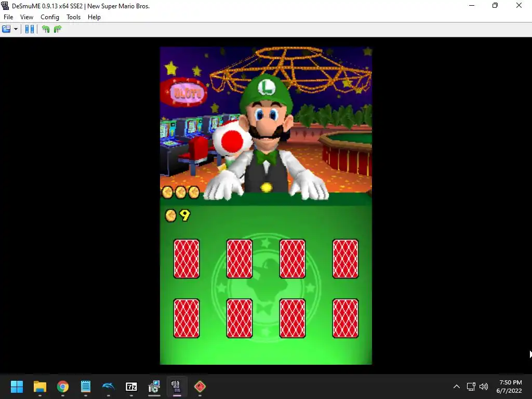Show hidden system tray icons

[x=457, y=387]
